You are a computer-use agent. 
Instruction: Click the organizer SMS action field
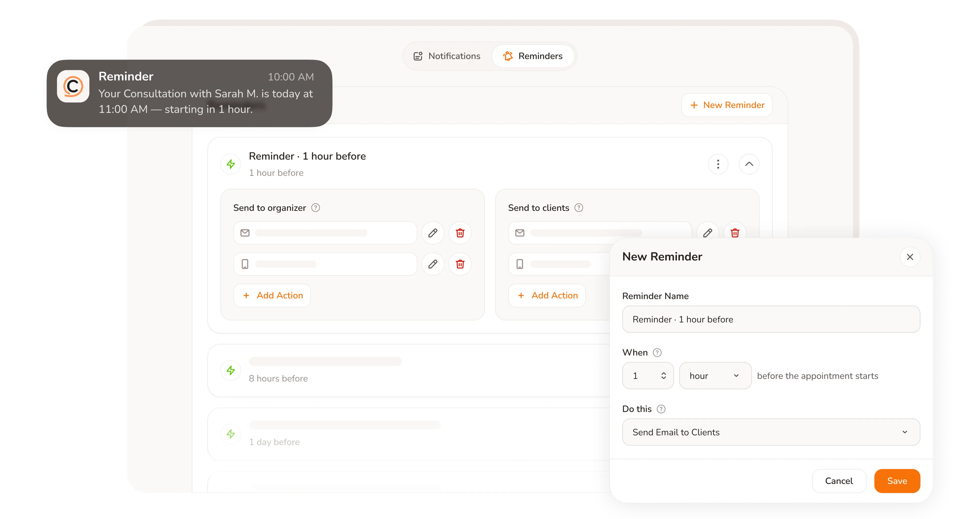(x=325, y=264)
